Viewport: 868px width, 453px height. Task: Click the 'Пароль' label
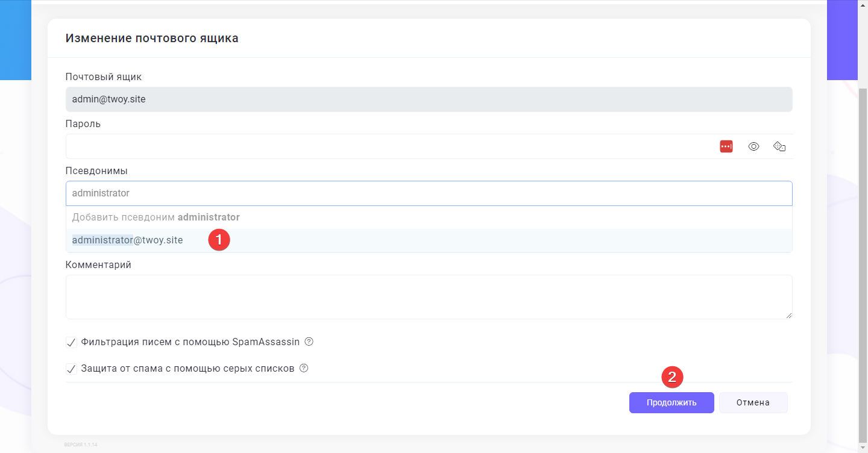click(83, 124)
